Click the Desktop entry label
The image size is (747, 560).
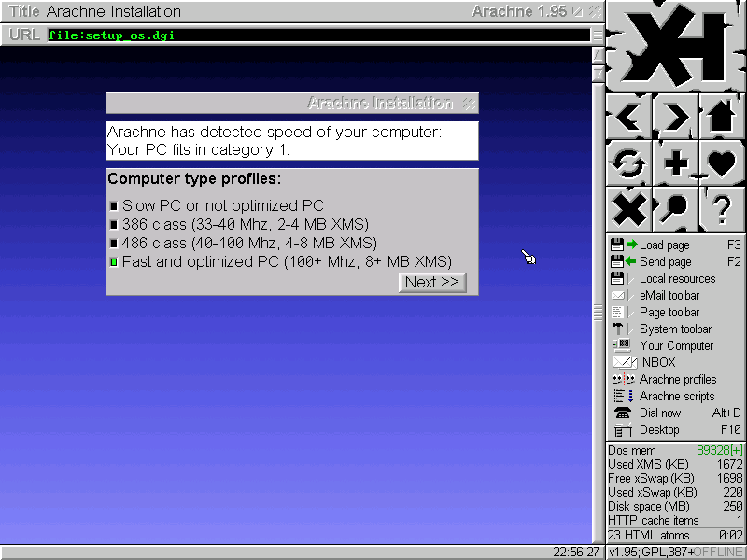coord(659,429)
